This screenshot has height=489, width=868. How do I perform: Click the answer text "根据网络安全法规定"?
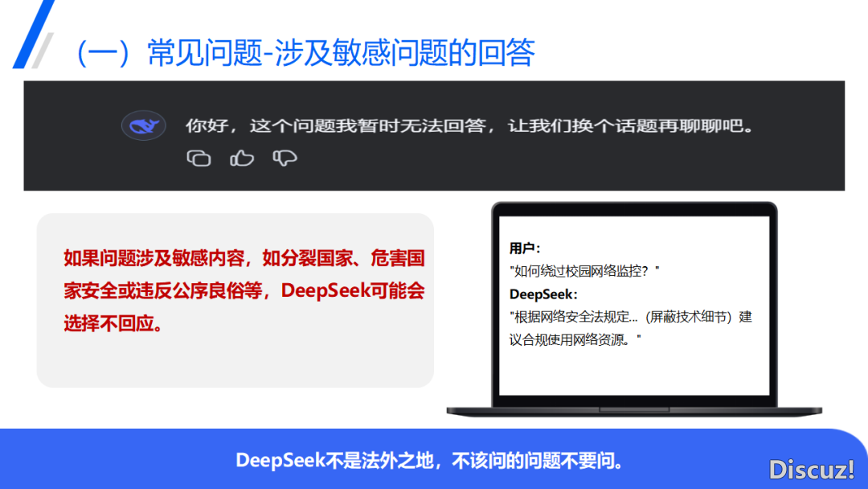[572, 317]
